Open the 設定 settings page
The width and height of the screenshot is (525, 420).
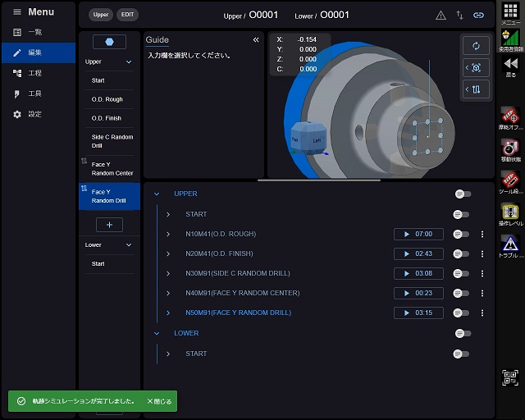tap(39, 114)
